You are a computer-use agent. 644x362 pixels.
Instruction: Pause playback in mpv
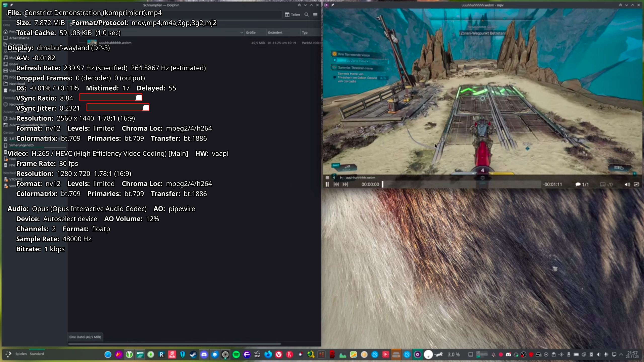click(327, 184)
